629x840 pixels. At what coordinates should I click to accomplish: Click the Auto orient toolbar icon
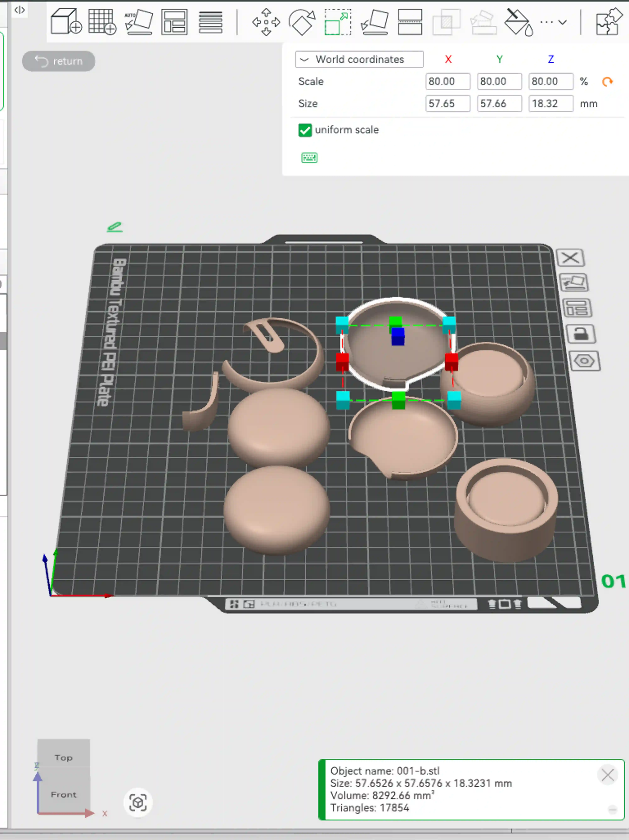(x=138, y=22)
